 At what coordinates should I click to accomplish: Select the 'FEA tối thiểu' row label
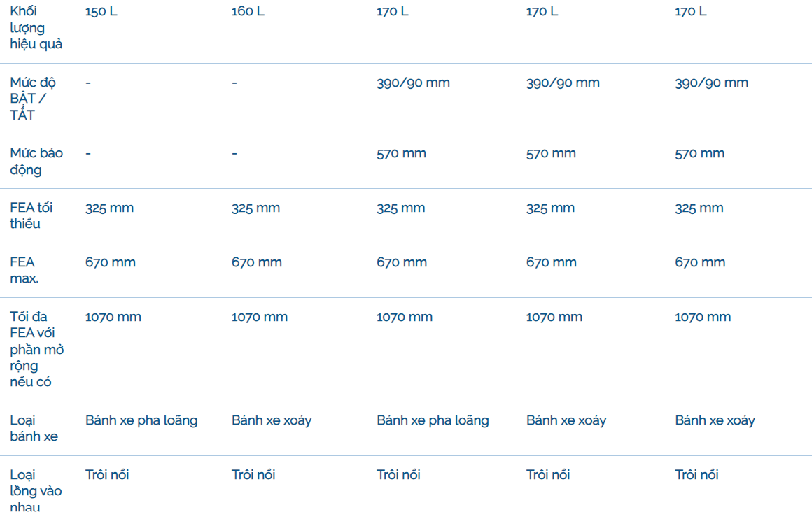tap(31, 215)
